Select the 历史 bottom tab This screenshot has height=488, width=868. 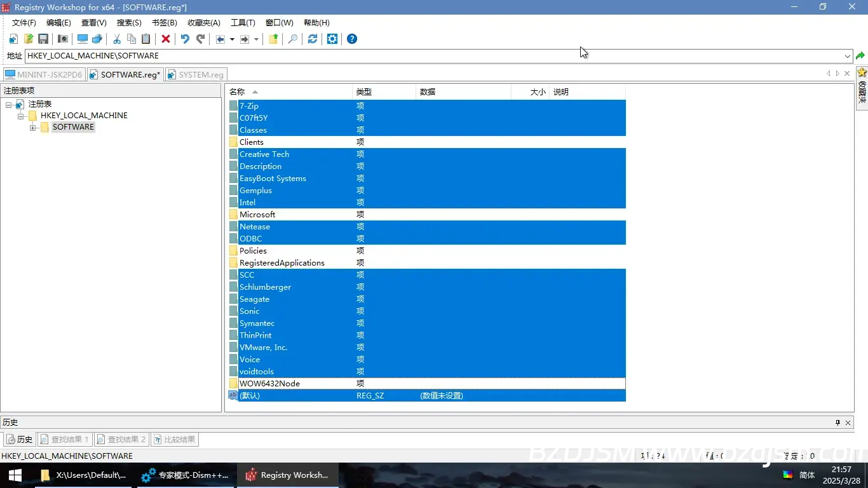click(20, 439)
